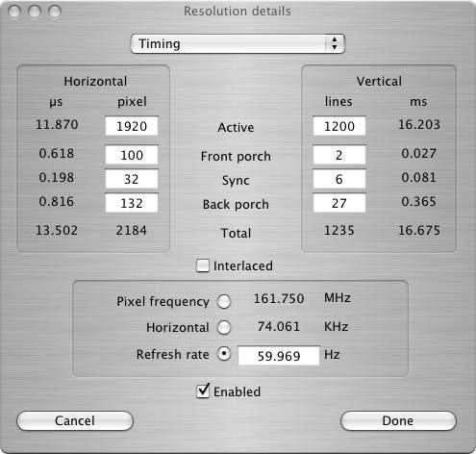The height and width of the screenshot is (454, 476).
Task: Toggle the Interlaced checkbox
Action: (x=203, y=265)
